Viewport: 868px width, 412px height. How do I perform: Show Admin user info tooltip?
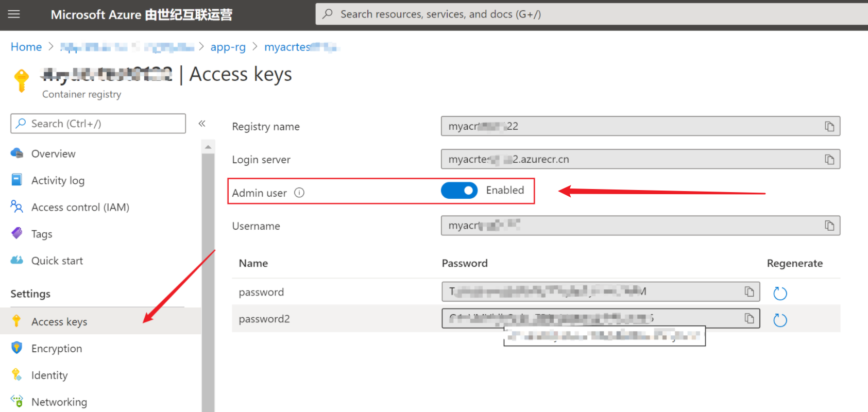click(299, 193)
